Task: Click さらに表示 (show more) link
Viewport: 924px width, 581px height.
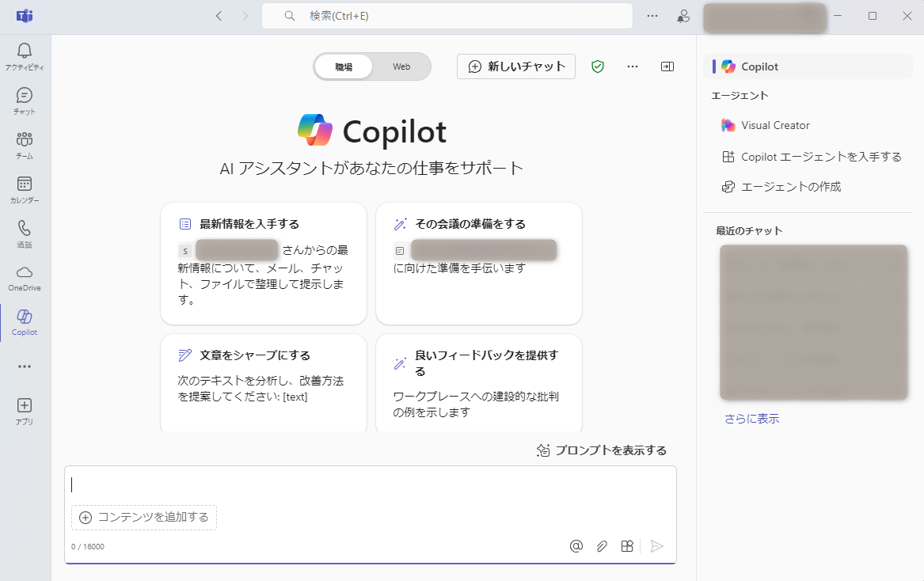Action: pos(752,419)
